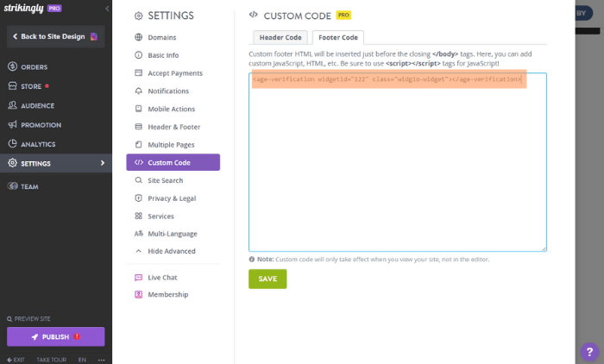
Task: Click the Promotion megaphone icon
Action: coord(12,124)
